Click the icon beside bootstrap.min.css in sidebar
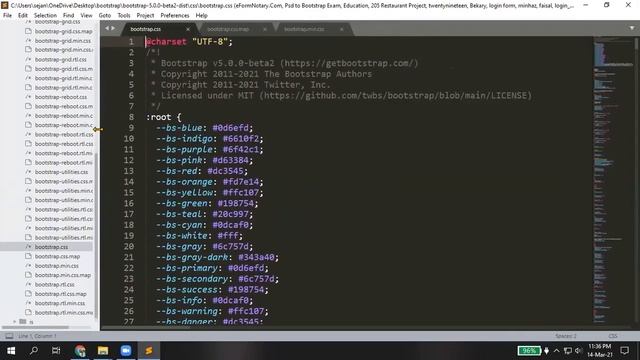Screen dimensions: 640x360 click(28, 266)
